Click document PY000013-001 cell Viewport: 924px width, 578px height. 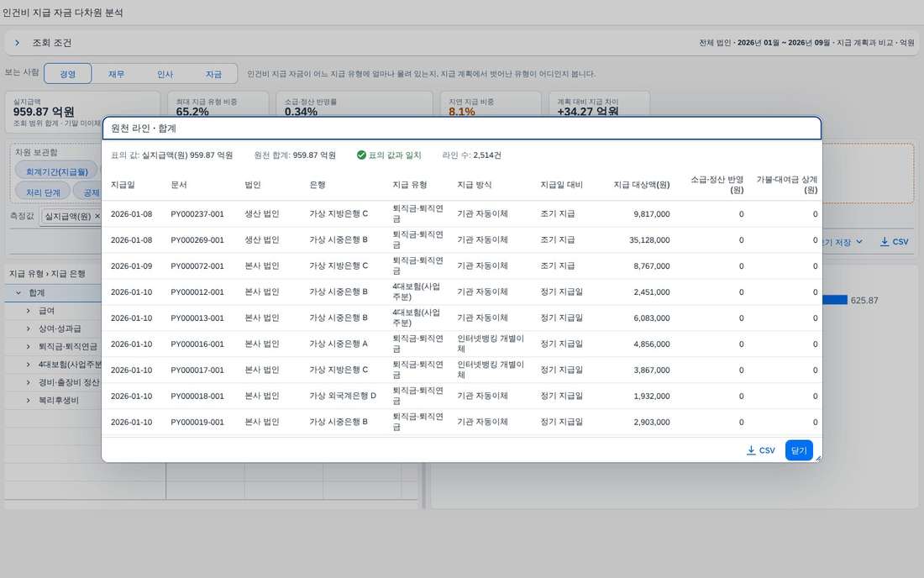(197, 318)
